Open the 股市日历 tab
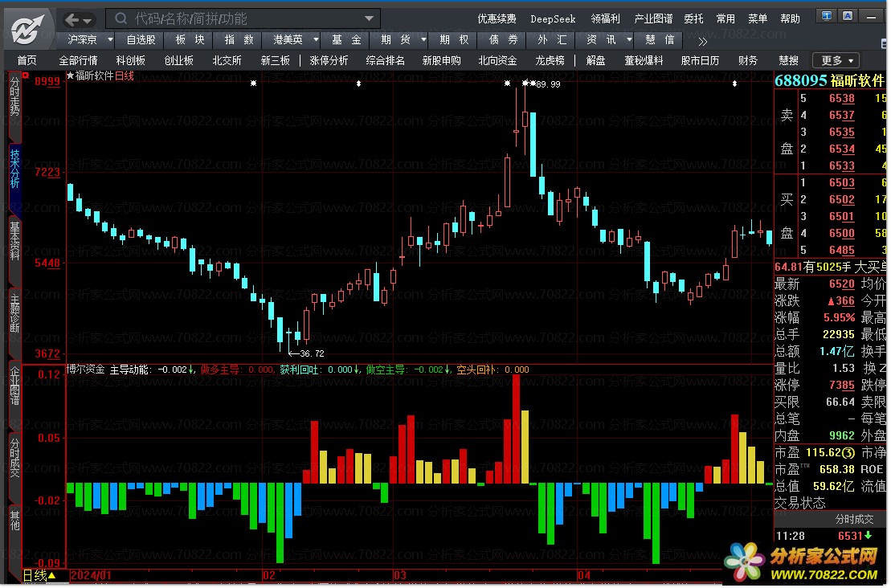This screenshot has width=891, height=588. tap(700, 60)
